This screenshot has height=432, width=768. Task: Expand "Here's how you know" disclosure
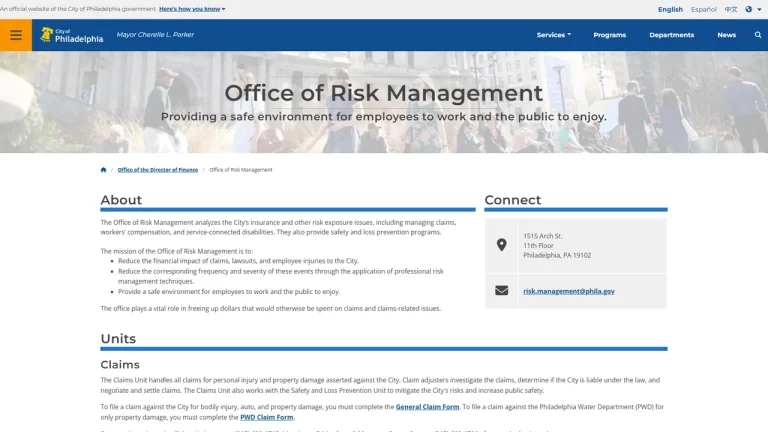point(192,9)
